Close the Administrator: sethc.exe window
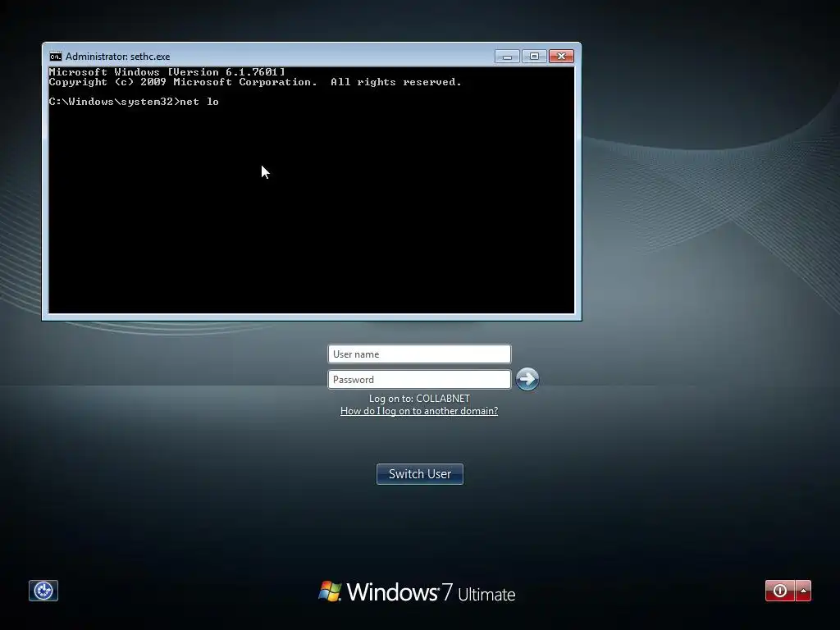The height and width of the screenshot is (630, 840). [x=561, y=57]
